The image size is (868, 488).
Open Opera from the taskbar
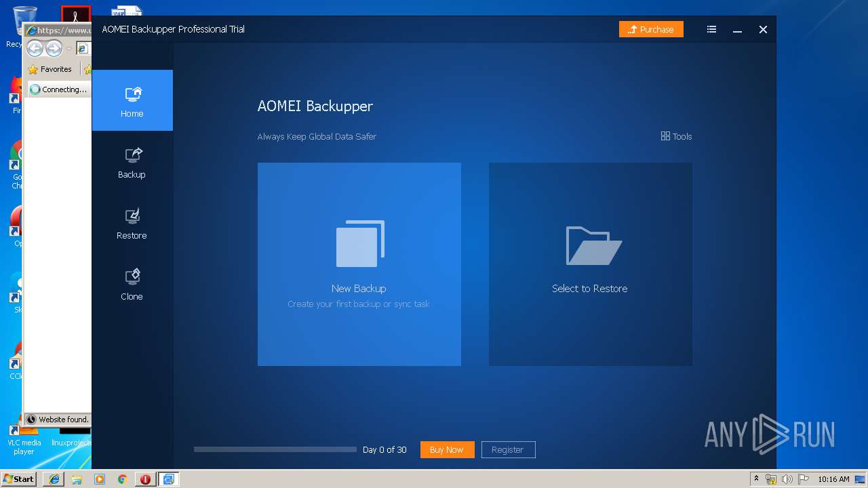tap(145, 479)
